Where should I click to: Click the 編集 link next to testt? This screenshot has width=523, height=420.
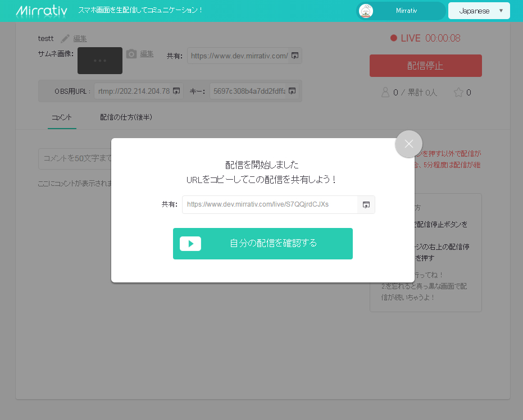[80, 39]
